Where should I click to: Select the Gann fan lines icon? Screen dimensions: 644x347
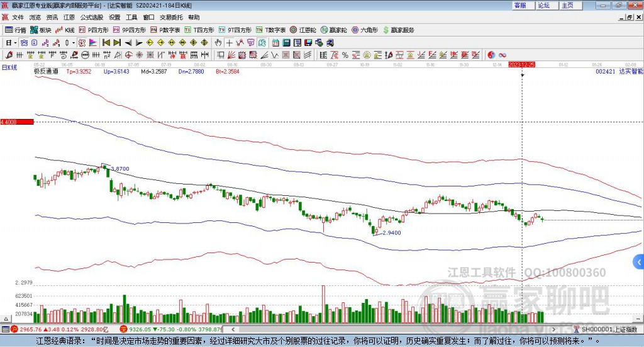point(231,55)
